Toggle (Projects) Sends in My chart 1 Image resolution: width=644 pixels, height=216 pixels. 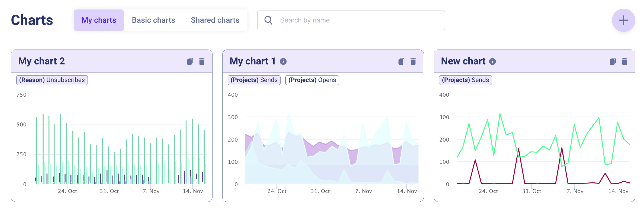[254, 80]
